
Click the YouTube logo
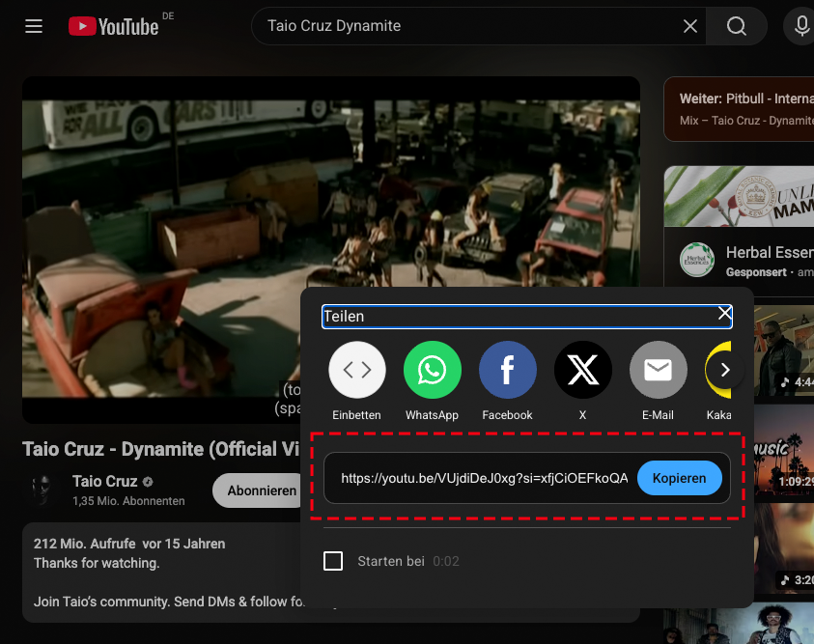113,26
